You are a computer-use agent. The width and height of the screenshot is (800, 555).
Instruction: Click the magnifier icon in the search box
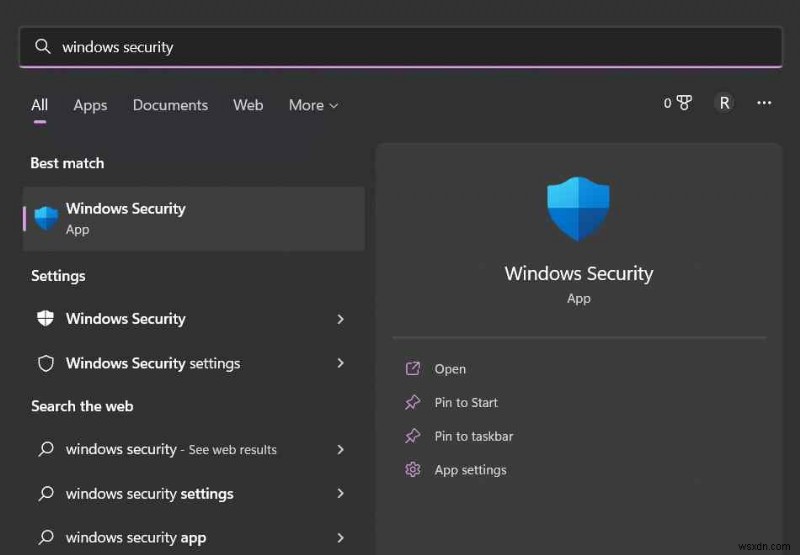[43, 46]
